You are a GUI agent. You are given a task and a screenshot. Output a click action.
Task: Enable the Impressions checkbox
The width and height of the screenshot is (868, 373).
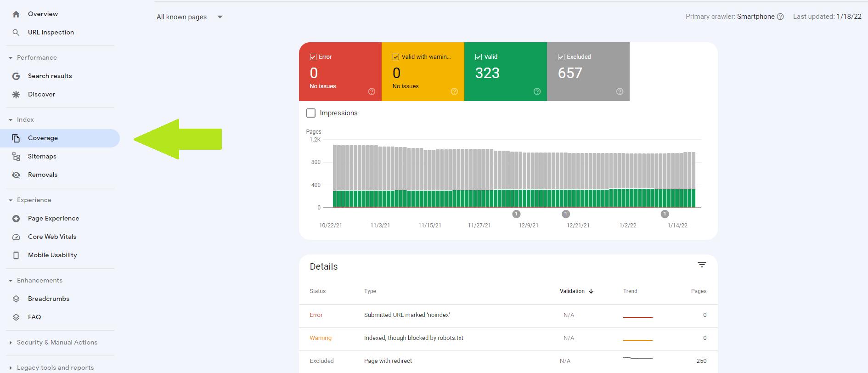(311, 113)
